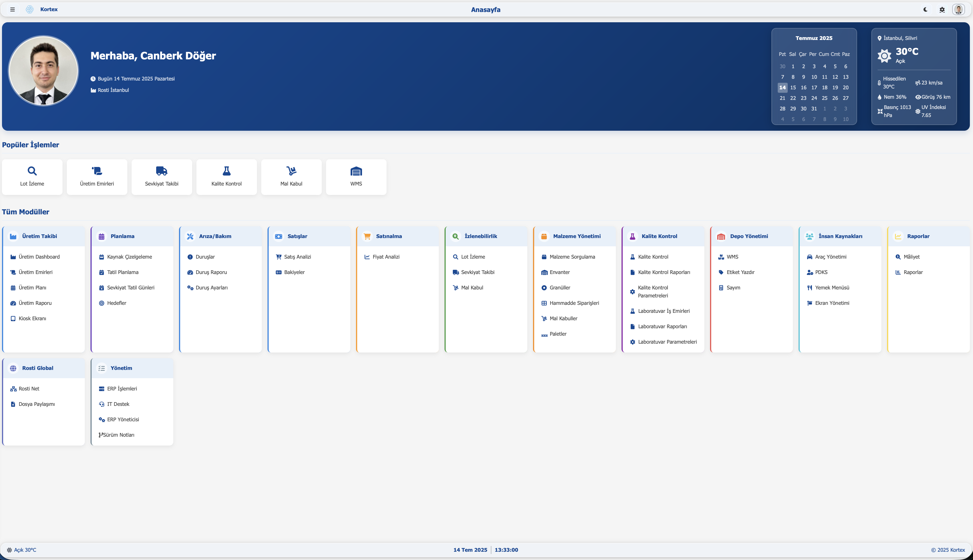Expand the Üretim Takibi module header
973x560 pixels.
point(39,236)
